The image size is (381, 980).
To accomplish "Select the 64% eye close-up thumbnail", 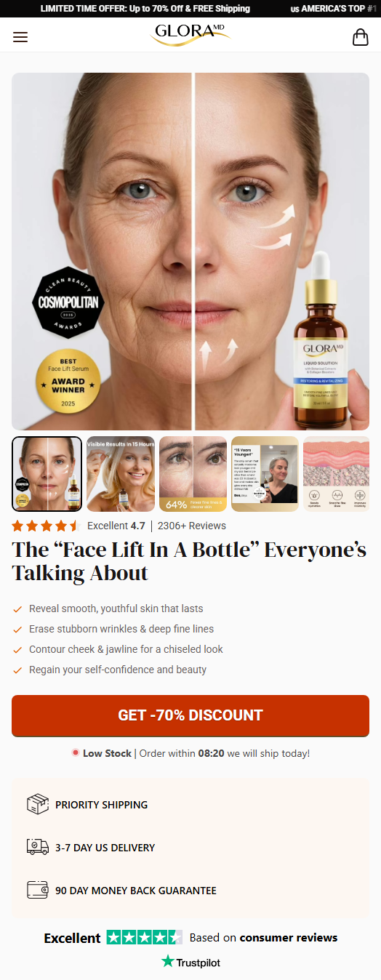I will [193, 474].
